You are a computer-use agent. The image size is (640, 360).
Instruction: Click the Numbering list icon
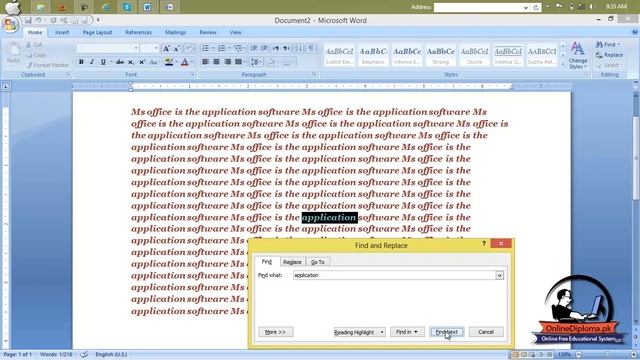tap(222, 49)
